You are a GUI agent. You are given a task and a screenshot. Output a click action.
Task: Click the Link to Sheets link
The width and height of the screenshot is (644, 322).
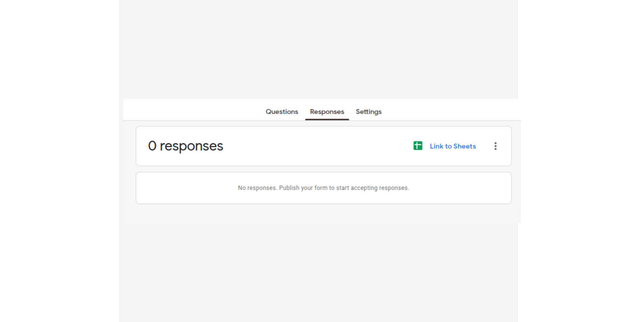(453, 146)
